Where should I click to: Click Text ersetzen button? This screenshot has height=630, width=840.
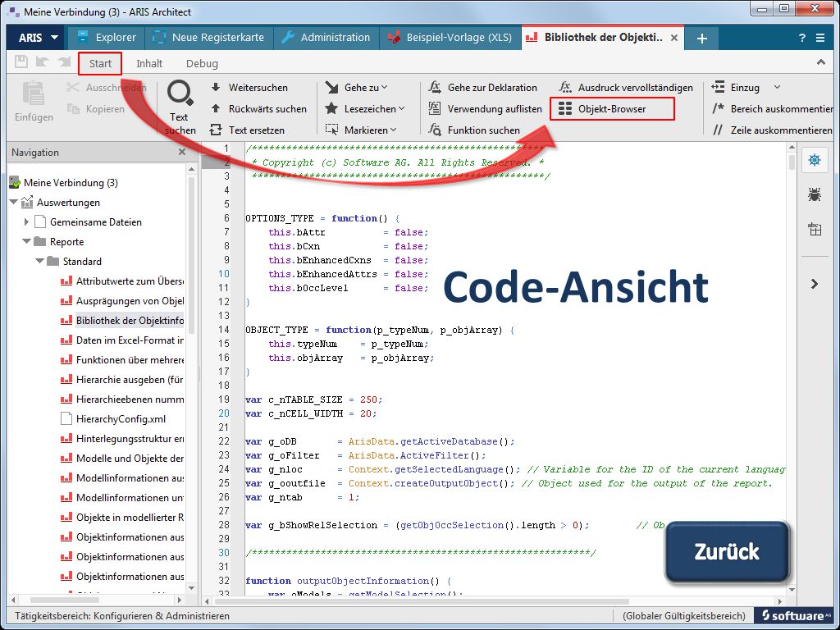tap(248, 130)
